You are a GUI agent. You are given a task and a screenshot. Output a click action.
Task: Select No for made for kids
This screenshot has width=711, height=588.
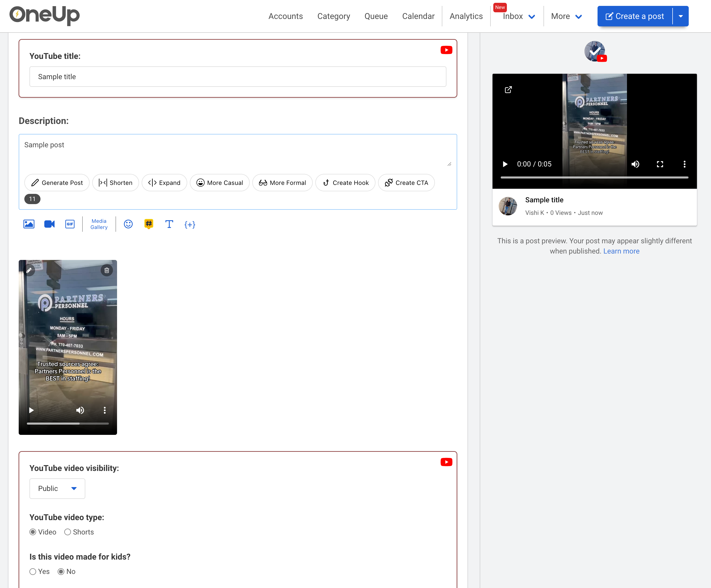pos(61,571)
